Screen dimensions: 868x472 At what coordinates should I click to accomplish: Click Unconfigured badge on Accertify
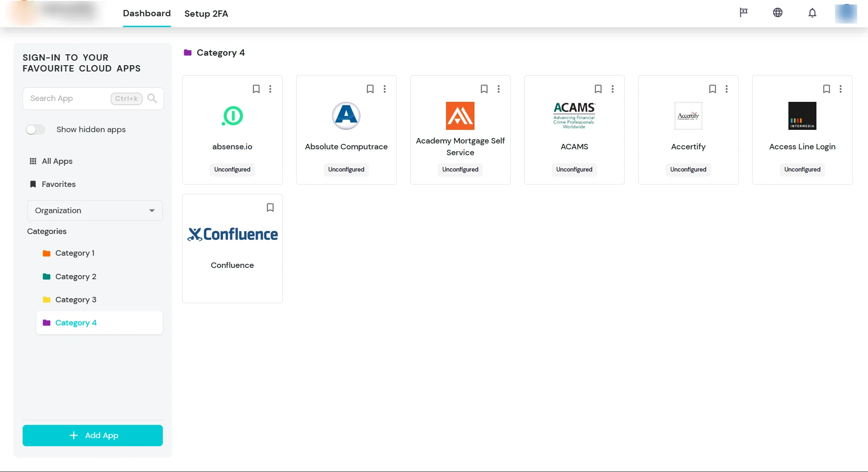(x=688, y=170)
